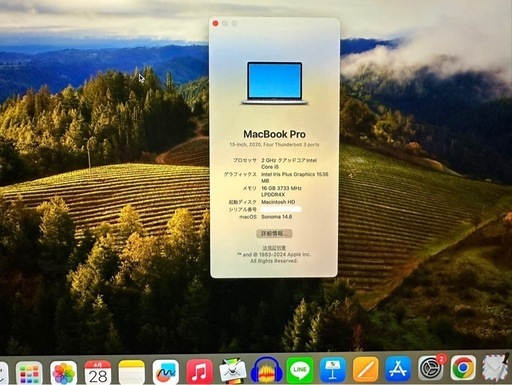Screen dimensions: 512x385
Task: Open the airmail letter app icon
Action: pos(495,367)
